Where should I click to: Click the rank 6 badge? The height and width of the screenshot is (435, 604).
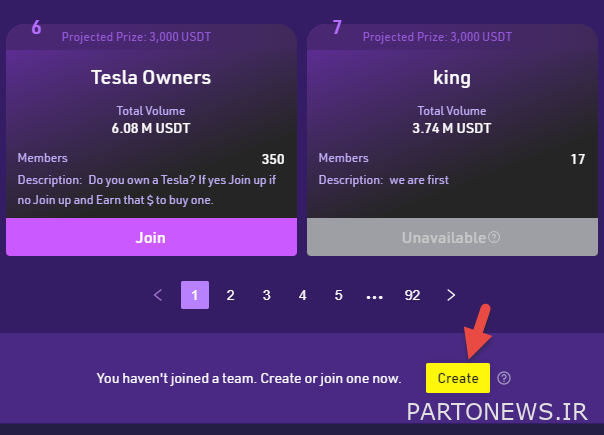point(36,27)
